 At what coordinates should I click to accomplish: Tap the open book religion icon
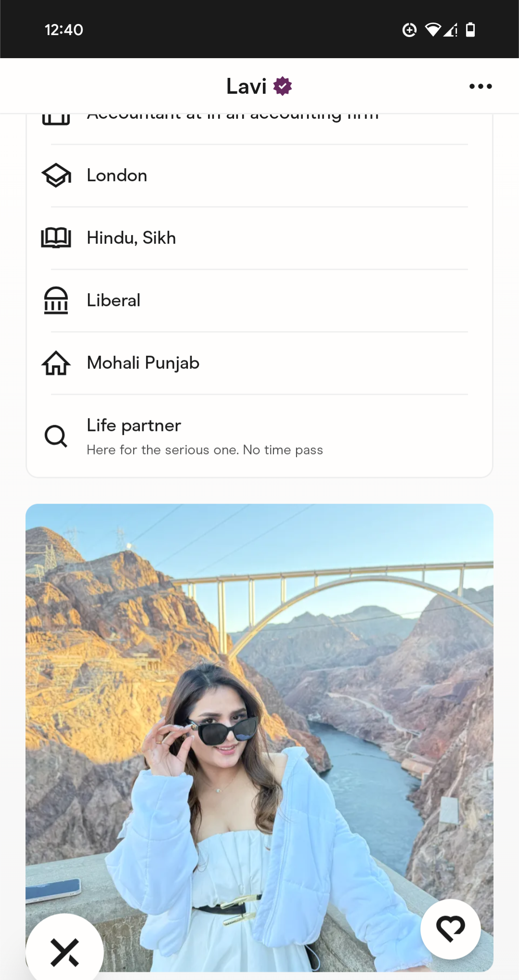coord(56,238)
